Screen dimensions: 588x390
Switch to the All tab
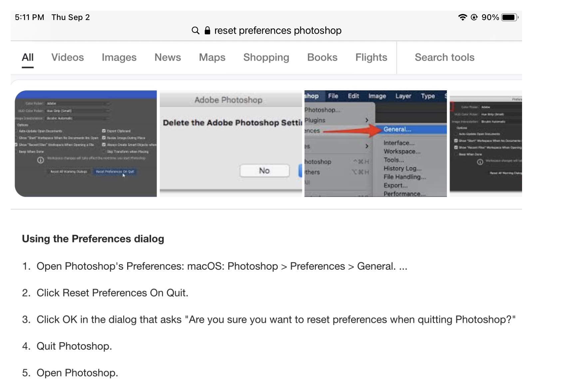click(28, 57)
